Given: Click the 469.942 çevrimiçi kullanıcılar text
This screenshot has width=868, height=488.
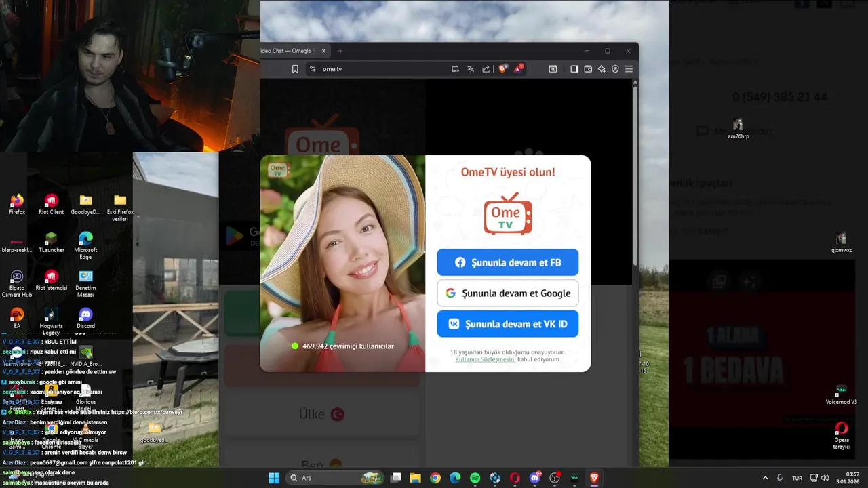Looking at the screenshot, I should pos(348,346).
